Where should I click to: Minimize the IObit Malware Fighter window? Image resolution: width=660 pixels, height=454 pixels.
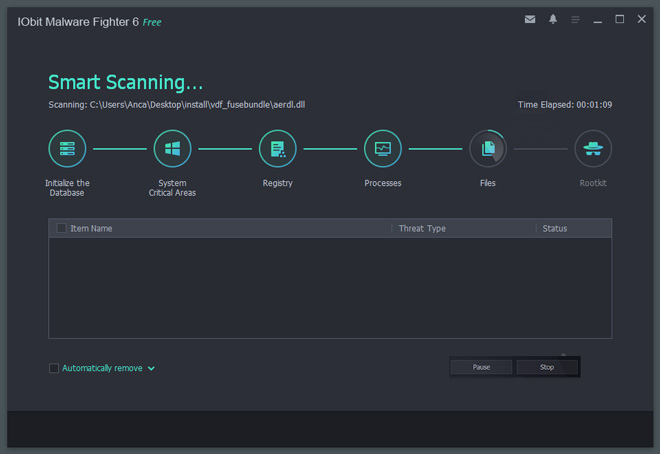pos(597,21)
